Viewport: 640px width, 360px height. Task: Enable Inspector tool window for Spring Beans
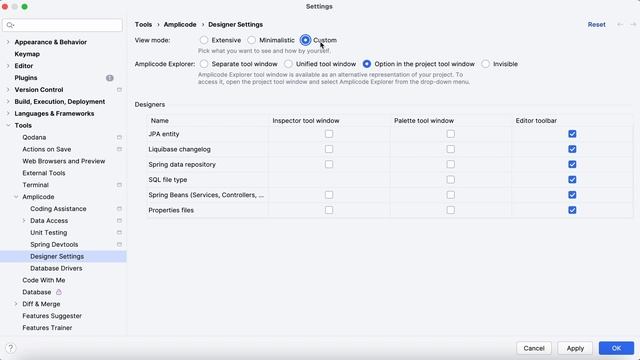tap(329, 195)
